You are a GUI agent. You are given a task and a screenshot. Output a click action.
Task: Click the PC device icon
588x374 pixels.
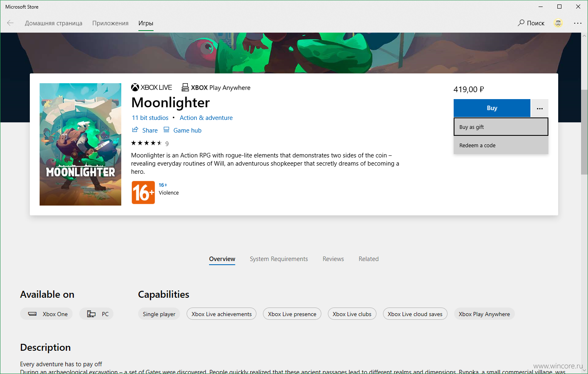pyautogui.click(x=91, y=314)
